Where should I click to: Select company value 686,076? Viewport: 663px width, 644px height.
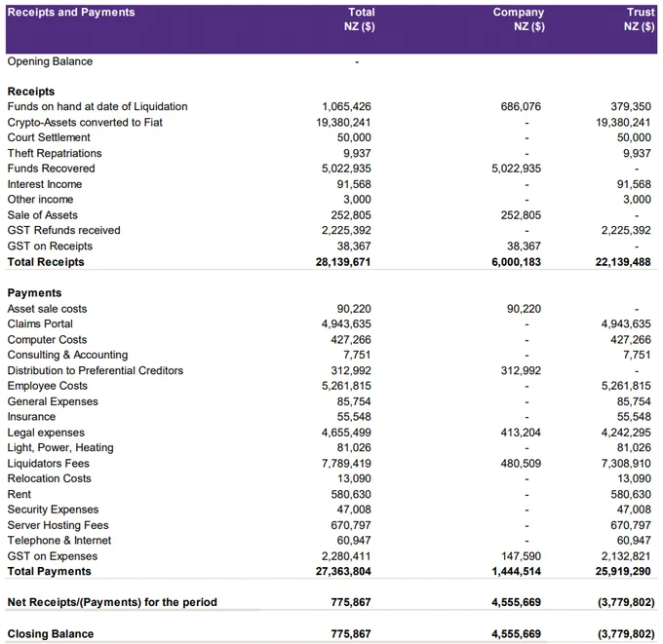(x=521, y=106)
